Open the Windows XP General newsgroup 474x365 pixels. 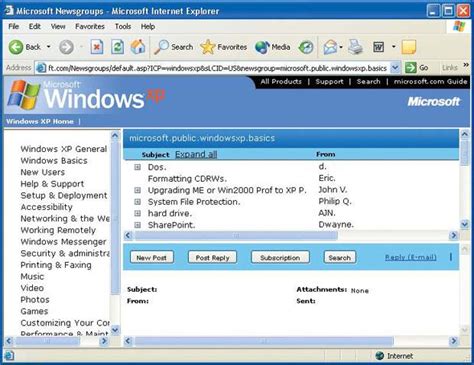pyautogui.click(x=64, y=149)
